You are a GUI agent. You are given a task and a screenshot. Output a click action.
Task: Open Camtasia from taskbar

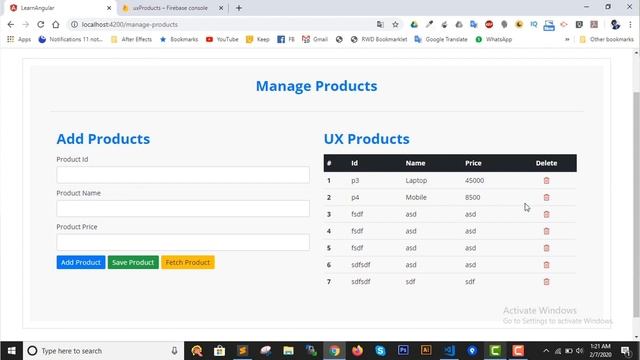(x=495, y=351)
